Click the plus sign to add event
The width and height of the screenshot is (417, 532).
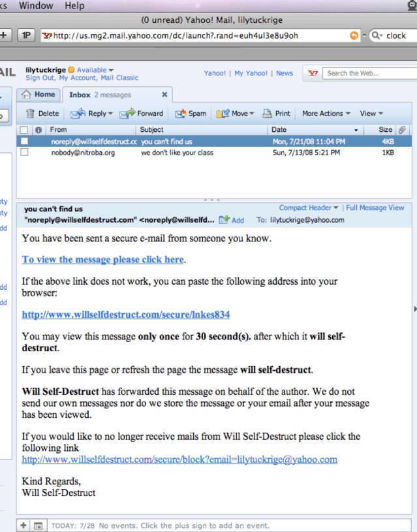[x=23, y=525]
